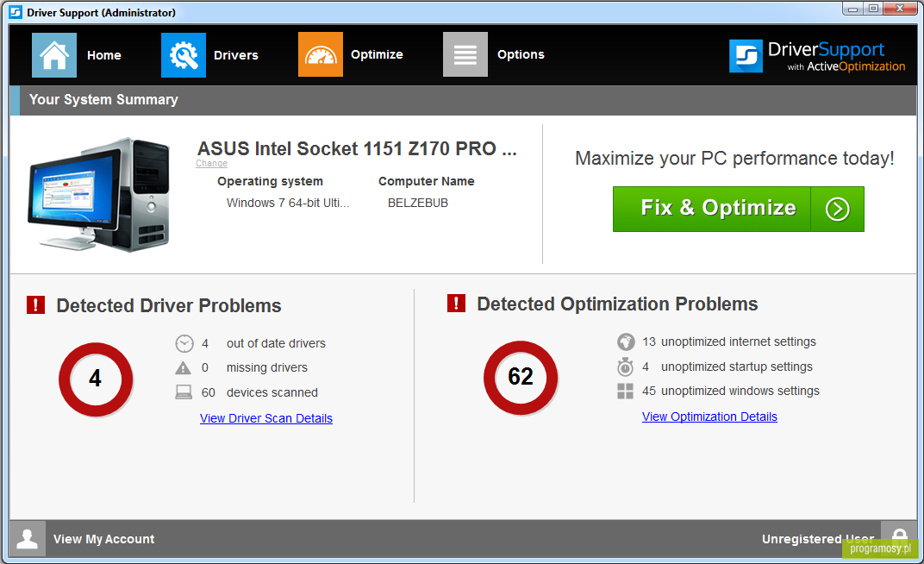
Task: Click the missing drivers text
Action: tap(267, 367)
